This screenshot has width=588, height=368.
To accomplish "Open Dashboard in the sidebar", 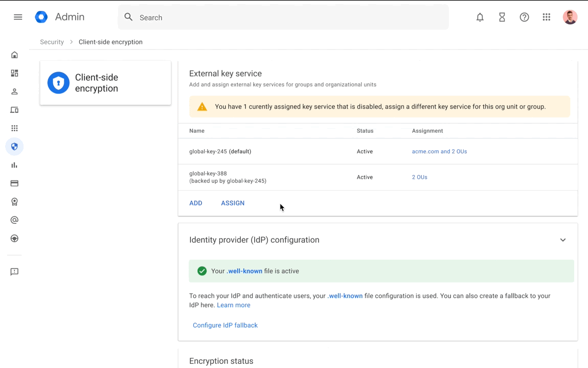I will [x=14, y=73].
